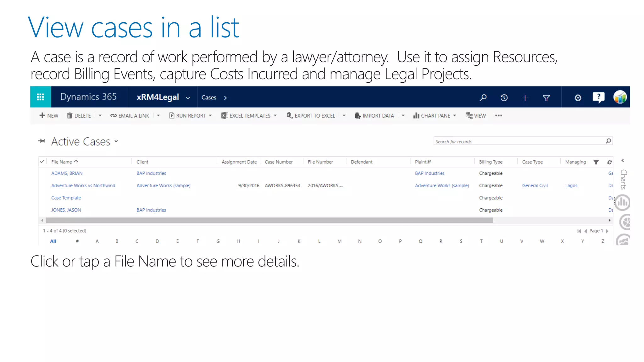Open the xRM4Legal app dropdown chevron

188,98
